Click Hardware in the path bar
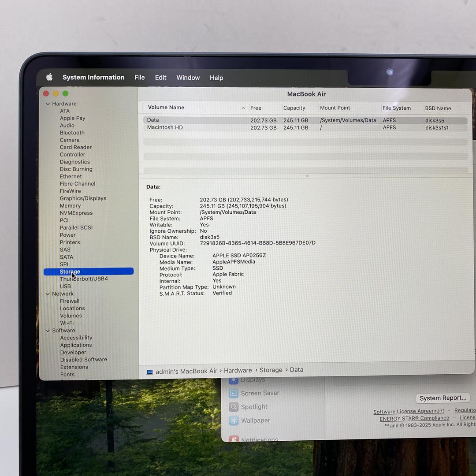This screenshot has height=476, width=476. point(238,370)
